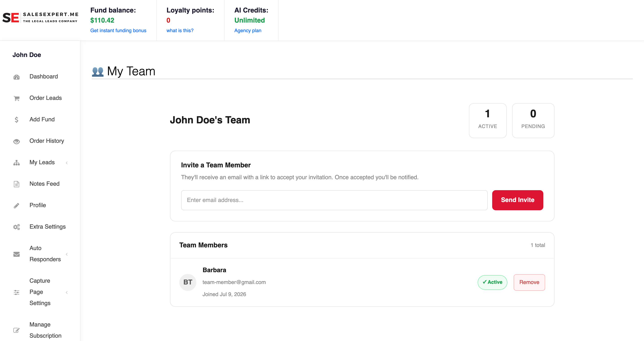Click the Add Fund dollar icon

point(17,120)
